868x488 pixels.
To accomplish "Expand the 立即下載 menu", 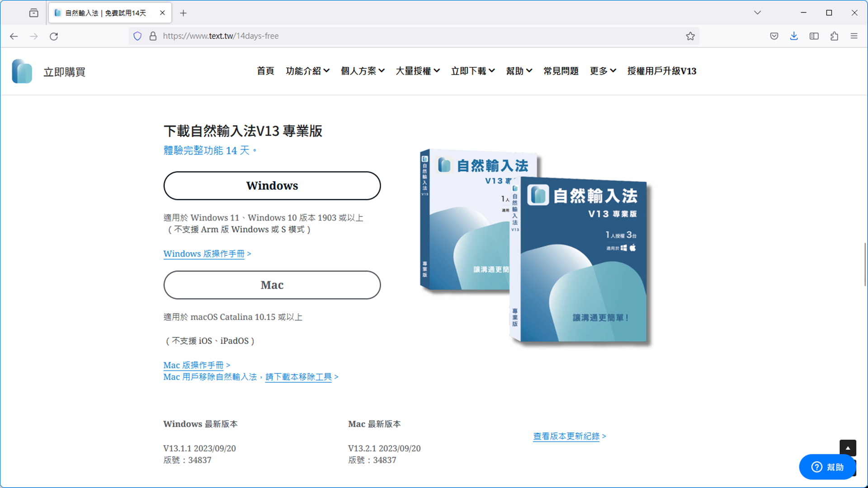I will pos(473,71).
